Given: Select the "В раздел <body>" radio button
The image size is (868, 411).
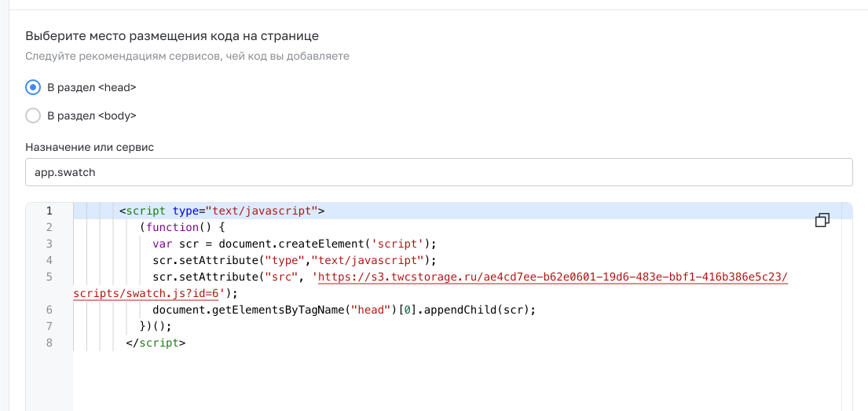Looking at the screenshot, I should pos(33,116).
